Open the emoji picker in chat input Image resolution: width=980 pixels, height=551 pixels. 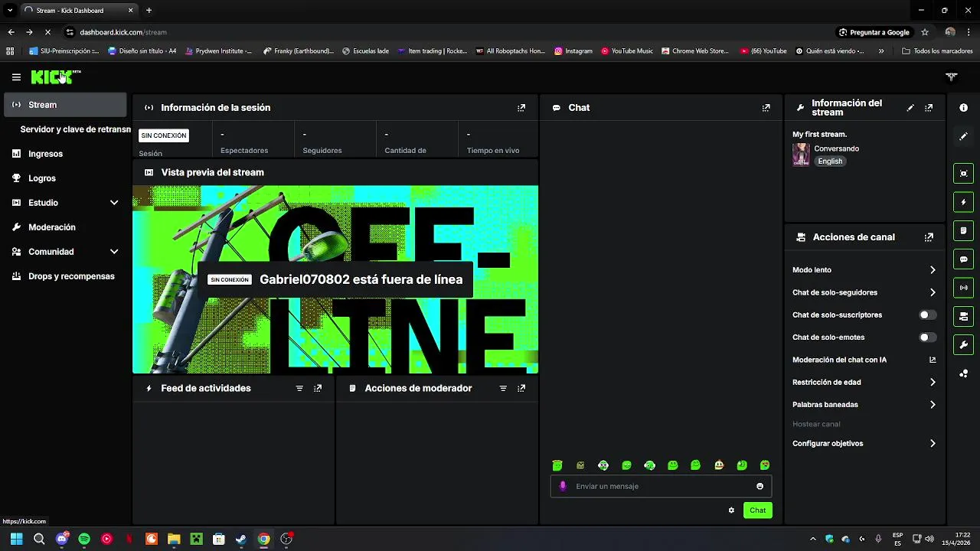[759, 486]
